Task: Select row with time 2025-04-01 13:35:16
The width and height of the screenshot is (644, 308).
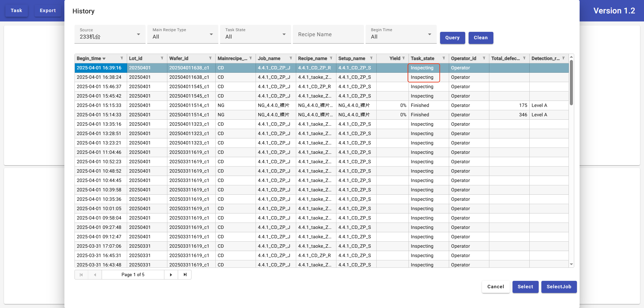Action: click(x=322, y=124)
